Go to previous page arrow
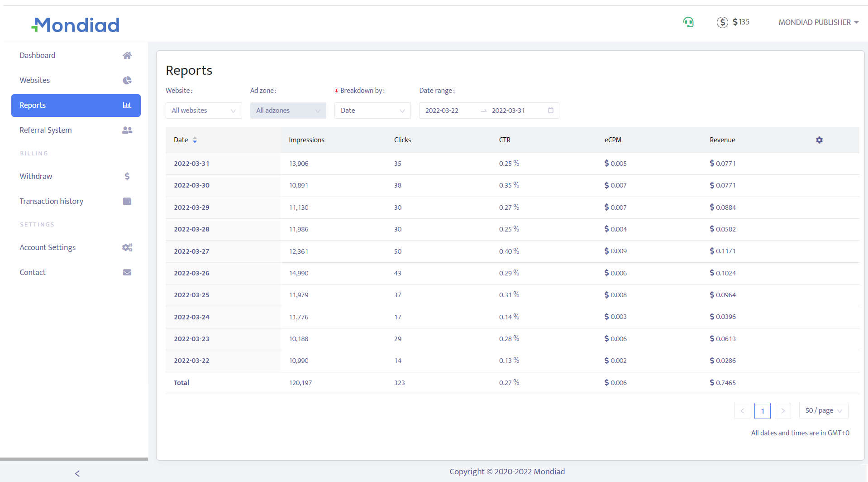This screenshot has height=482, width=868. click(742, 411)
